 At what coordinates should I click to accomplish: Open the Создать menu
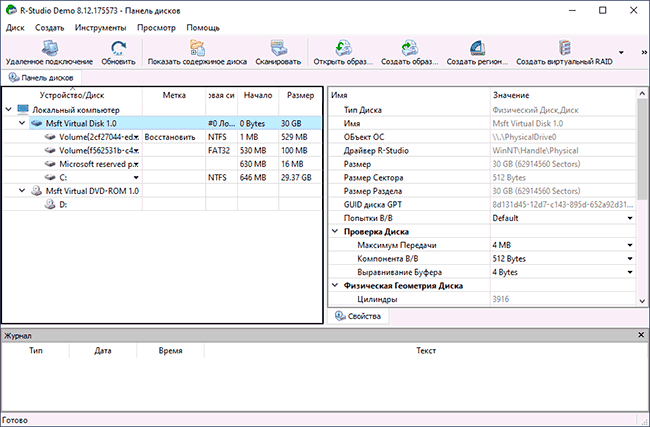pos(49,28)
